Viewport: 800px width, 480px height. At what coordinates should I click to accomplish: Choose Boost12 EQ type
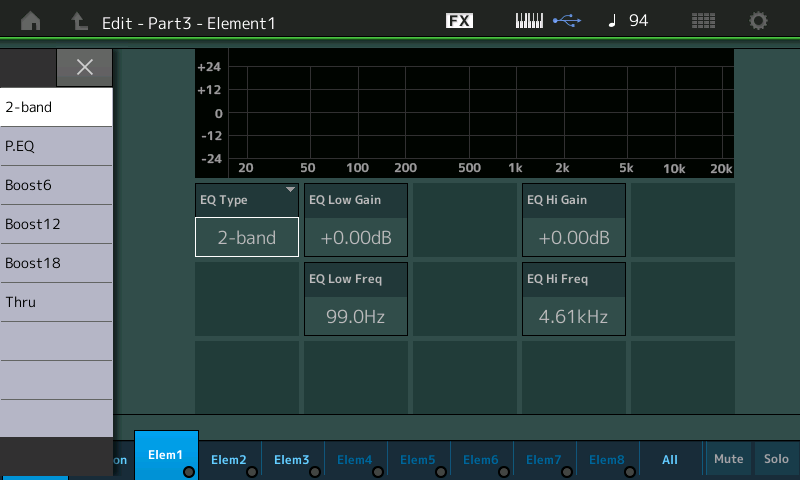pos(56,224)
